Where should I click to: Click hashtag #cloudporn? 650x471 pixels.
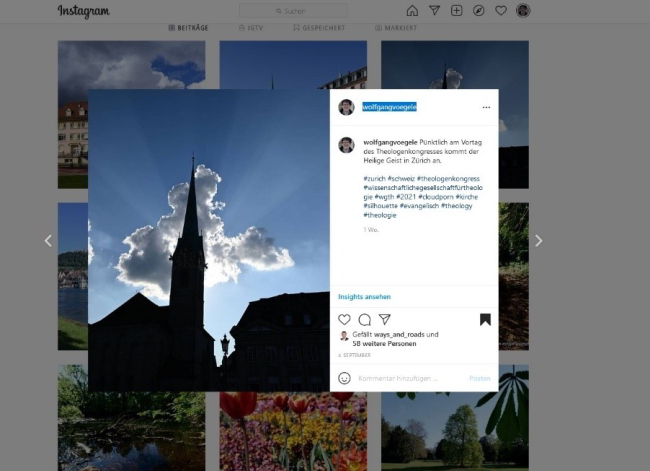(436, 197)
